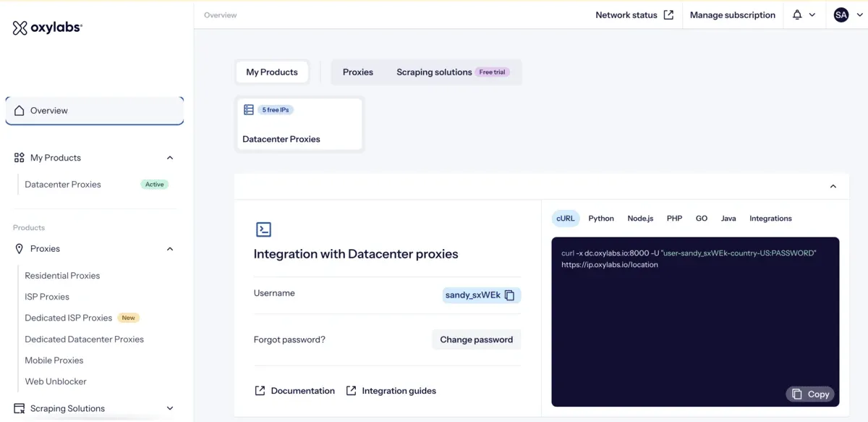Expand the Scraping Solutions sidebar section
Screen dimensions: 868x422
pyautogui.click(x=170, y=408)
